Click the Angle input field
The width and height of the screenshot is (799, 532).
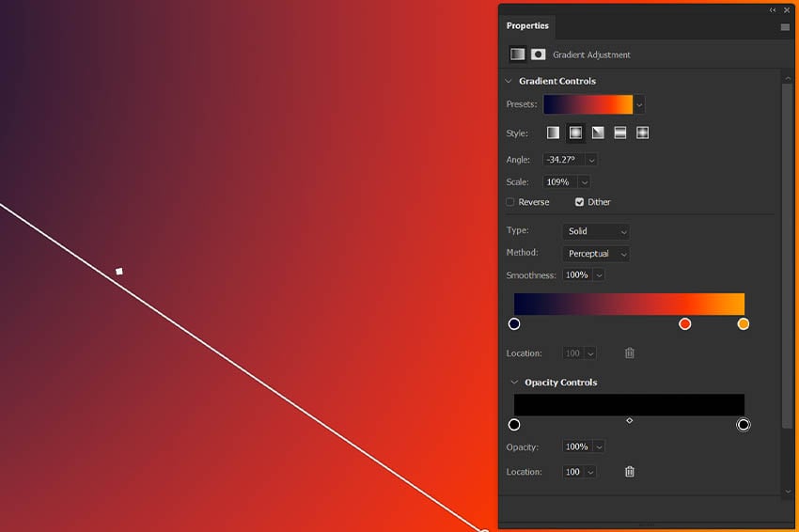click(x=564, y=160)
